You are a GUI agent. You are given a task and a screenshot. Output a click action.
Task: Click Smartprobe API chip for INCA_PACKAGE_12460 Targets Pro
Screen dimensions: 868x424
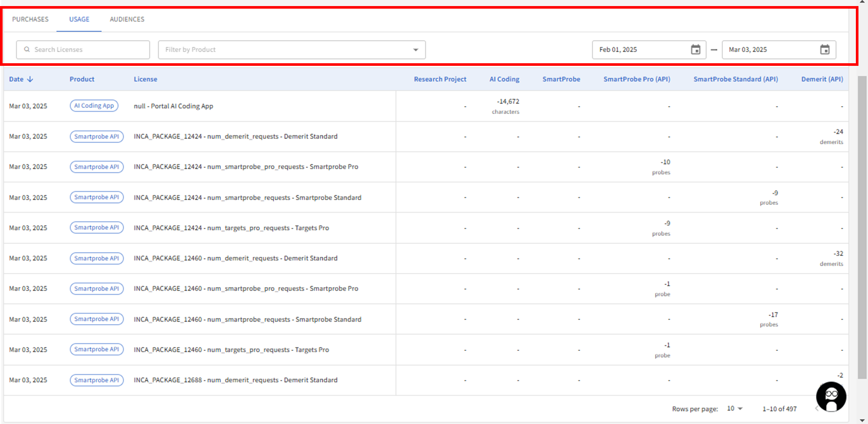coord(97,349)
